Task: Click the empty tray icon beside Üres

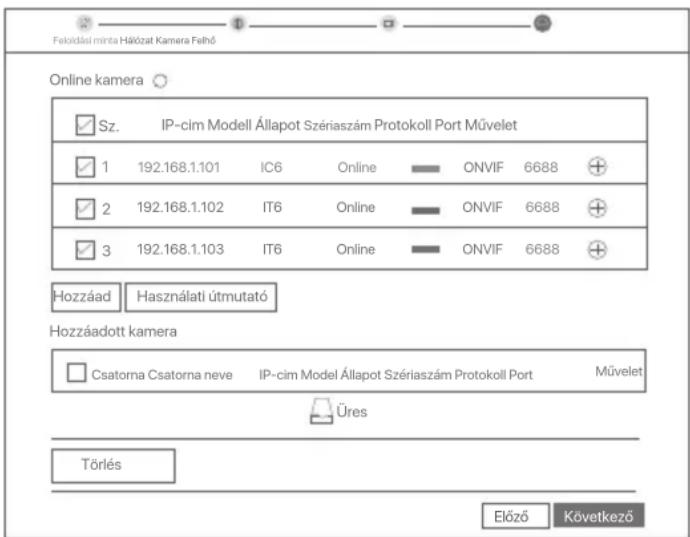Action: point(321,411)
